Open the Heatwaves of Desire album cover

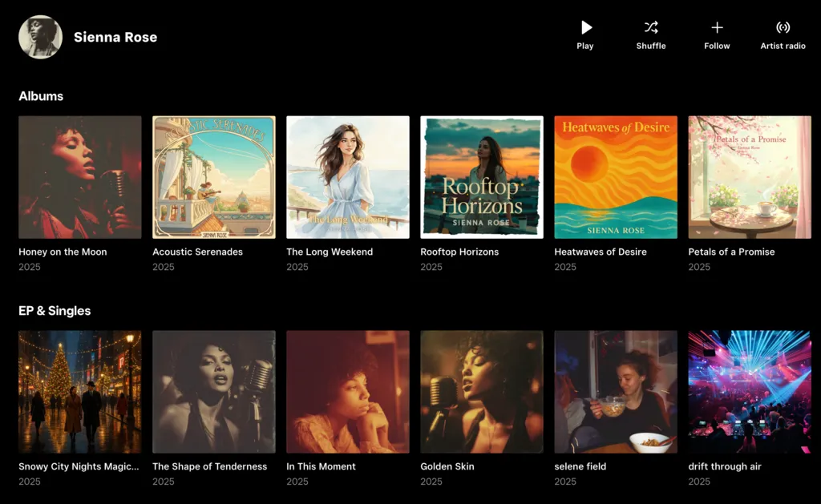(616, 177)
